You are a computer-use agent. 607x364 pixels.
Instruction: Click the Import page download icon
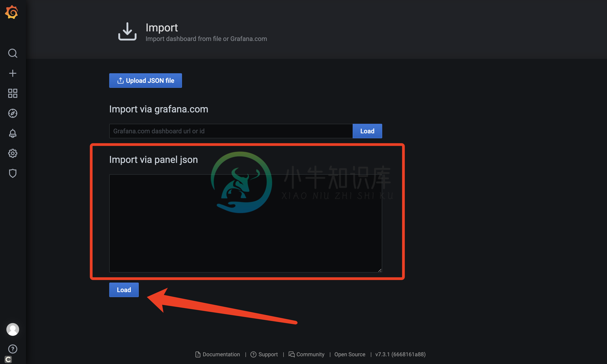[x=127, y=31]
